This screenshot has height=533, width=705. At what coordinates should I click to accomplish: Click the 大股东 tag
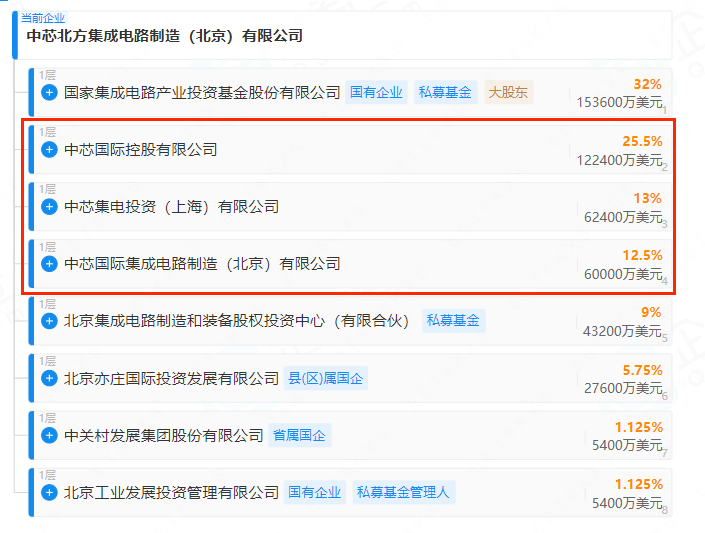pos(509,93)
